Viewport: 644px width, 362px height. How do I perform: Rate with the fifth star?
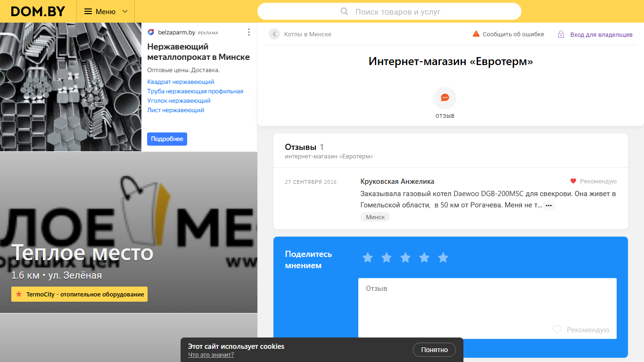click(x=443, y=258)
